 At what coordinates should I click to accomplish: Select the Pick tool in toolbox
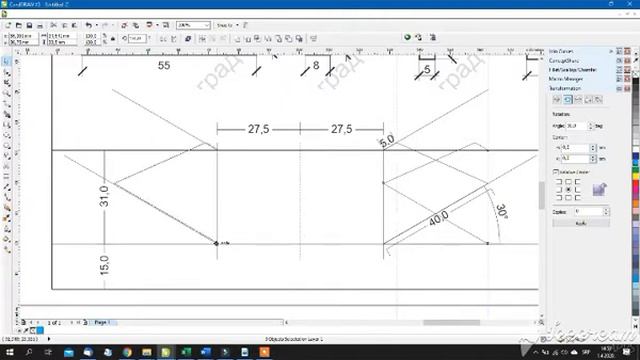pyautogui.click(x=7, y=62)
